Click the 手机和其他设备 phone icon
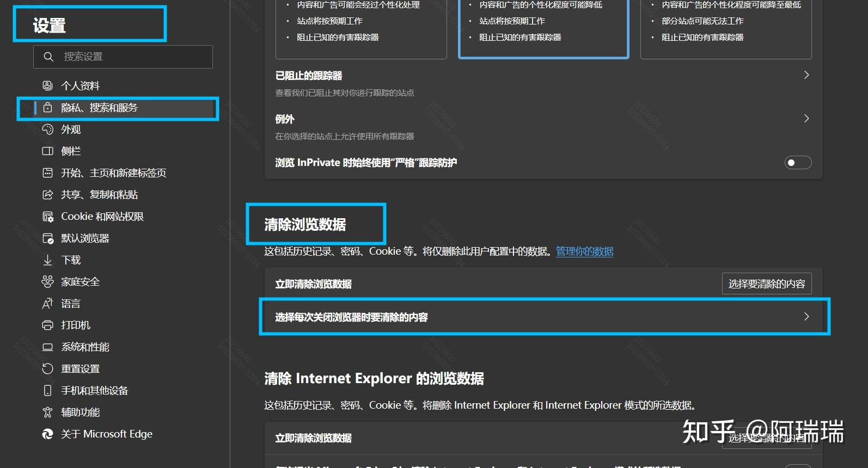This screenshot has width=868, height=468. click(48, 390)
